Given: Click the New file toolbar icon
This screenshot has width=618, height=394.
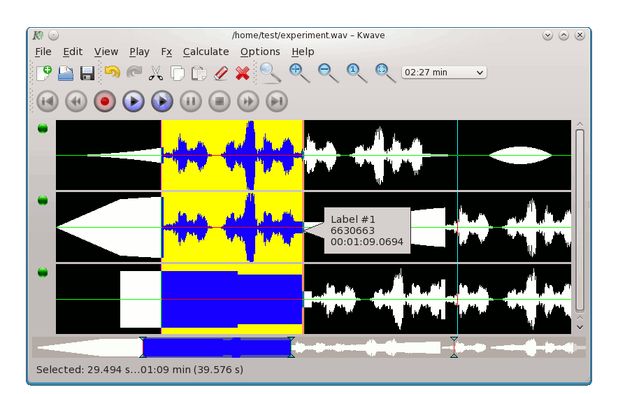Looking at the screenshot, I should 44,73.
